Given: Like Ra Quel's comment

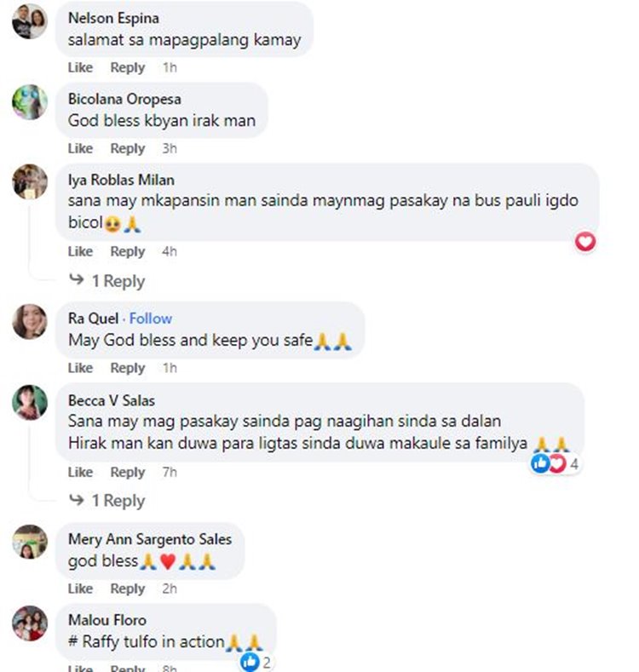Looking at the screenshot, I should click(x=80, y=368).
